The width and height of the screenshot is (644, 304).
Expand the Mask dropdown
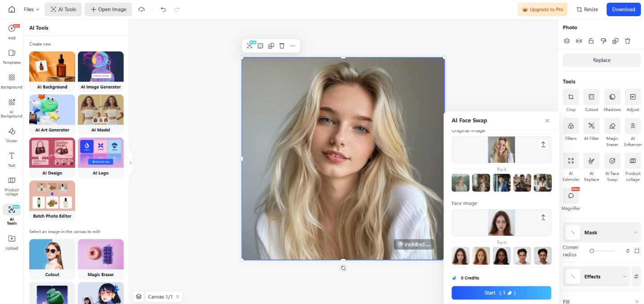[602, 232]
